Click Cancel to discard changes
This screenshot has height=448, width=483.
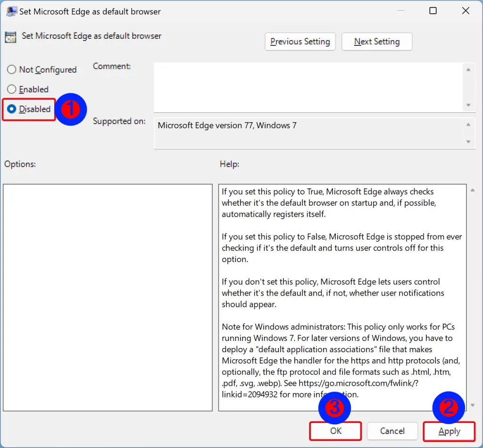pos(392,431)
